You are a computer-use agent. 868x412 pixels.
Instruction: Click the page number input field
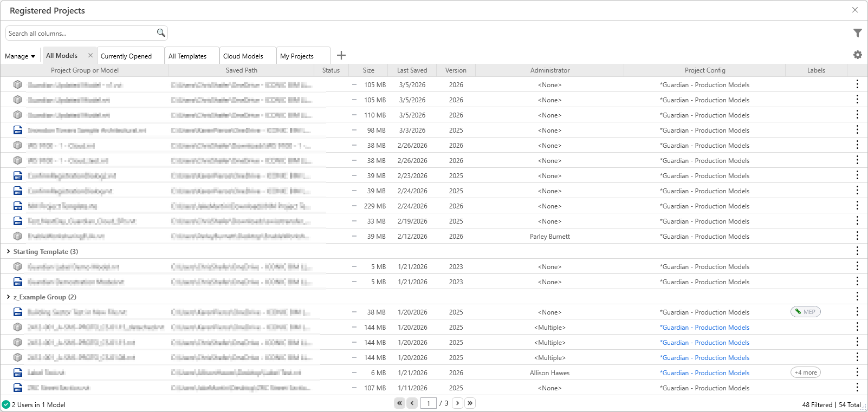tap(429, 403)
